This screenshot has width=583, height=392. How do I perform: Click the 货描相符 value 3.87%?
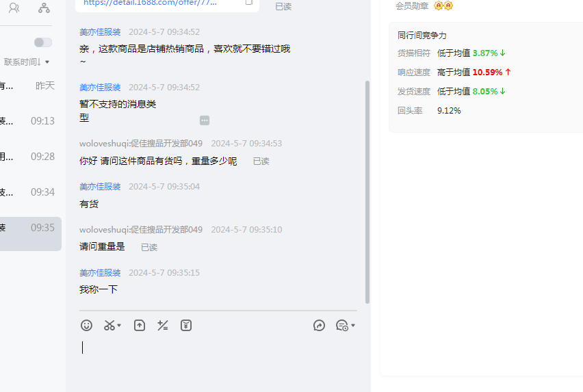click(485, 53)
